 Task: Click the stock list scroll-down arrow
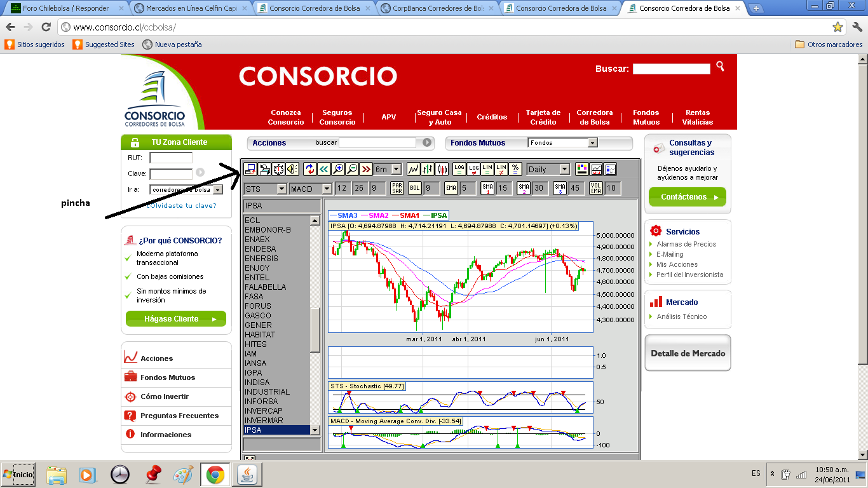coord(315,430)
